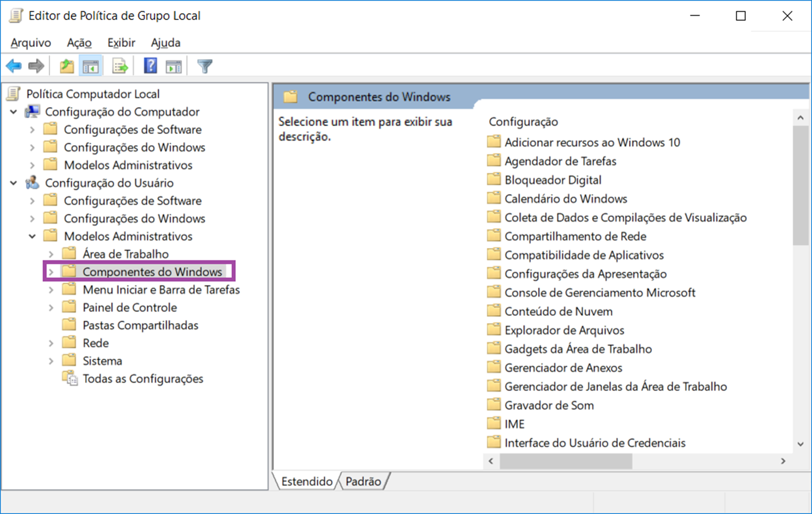Click folder icon beside Compartilhamento de Rede
The height and width of the screenshot is (514, 812).
(494, 236)
